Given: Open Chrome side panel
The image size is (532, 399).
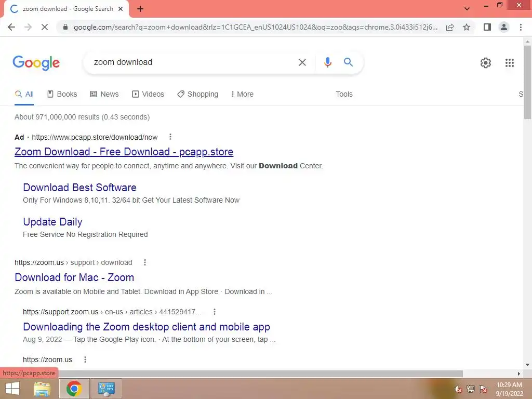Looking at the screenshot, I should (487, 27).
